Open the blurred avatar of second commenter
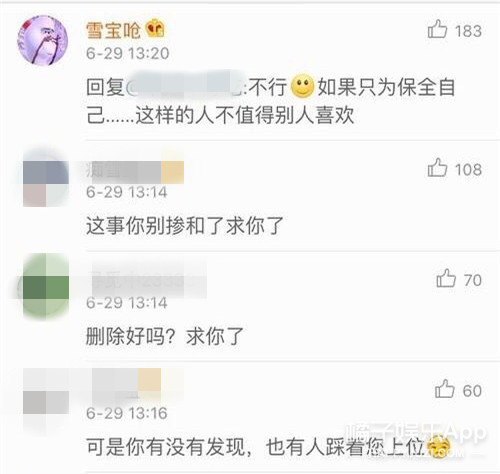Image resolution: width=500 pixels, height=474 pixels. (x=45, y=178)
